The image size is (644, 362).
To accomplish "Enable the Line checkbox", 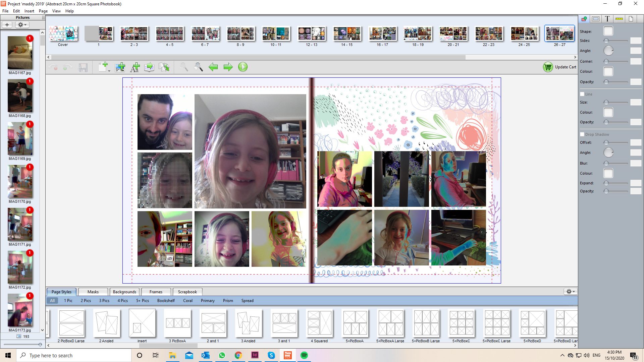I will 582,94.
